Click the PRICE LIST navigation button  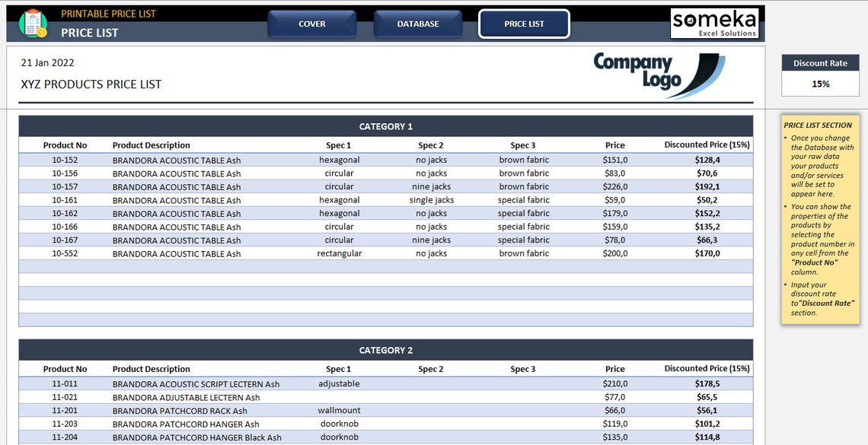(523, 24)
